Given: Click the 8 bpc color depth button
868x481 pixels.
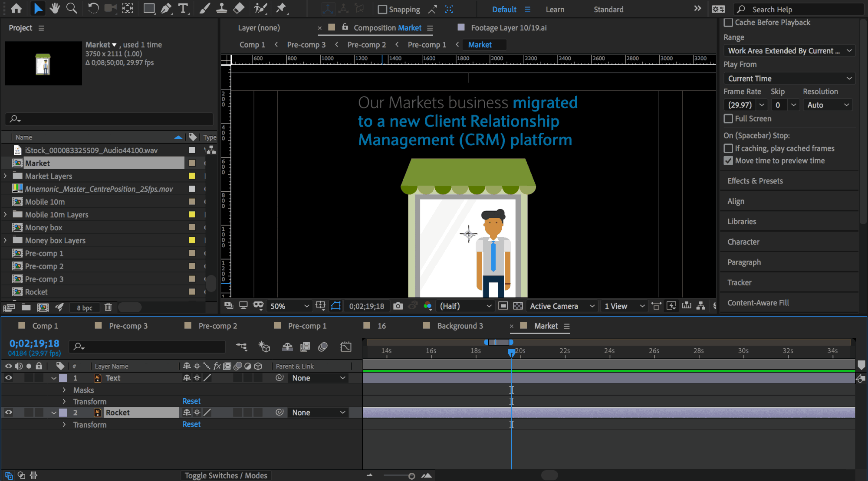Looking at the screenshot, I should [85, 308].
